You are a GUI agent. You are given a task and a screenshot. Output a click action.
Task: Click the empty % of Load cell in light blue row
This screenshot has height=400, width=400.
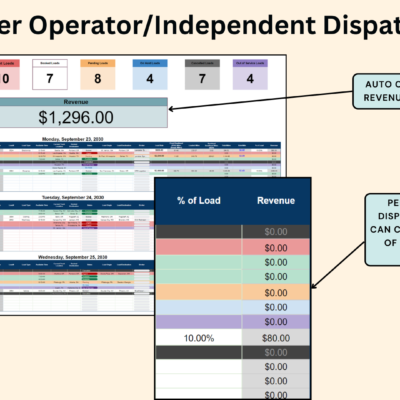[x=199, y=307]
